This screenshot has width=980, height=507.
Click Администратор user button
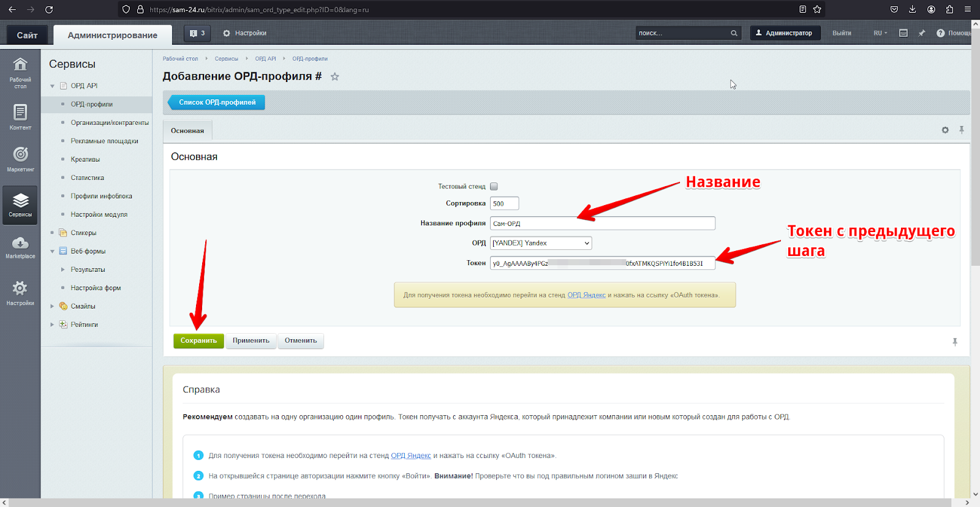(785, 33)
